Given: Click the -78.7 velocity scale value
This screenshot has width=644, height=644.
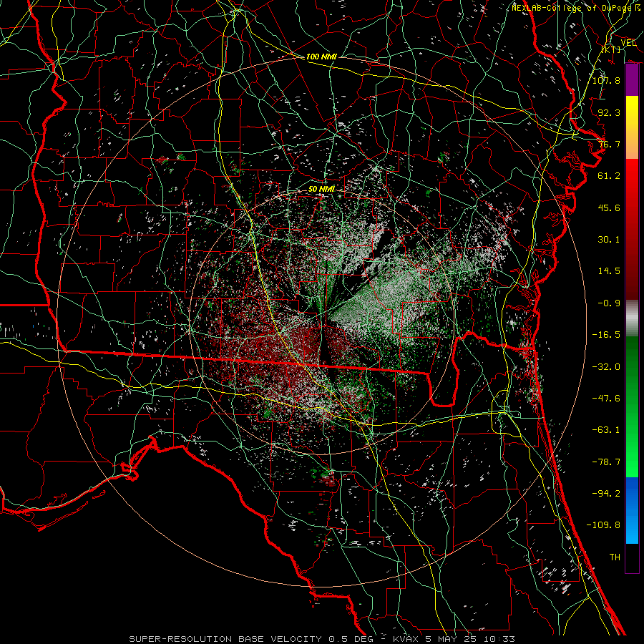Looking at the screenshot, I should pyautogui.click(x=606, y=462).
